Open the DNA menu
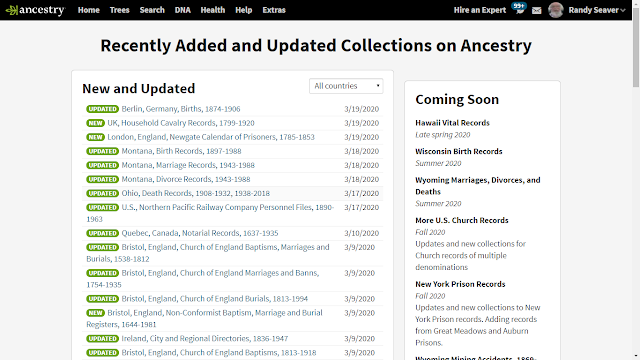This screenshot has height=360, width=640. click(182, 10)
